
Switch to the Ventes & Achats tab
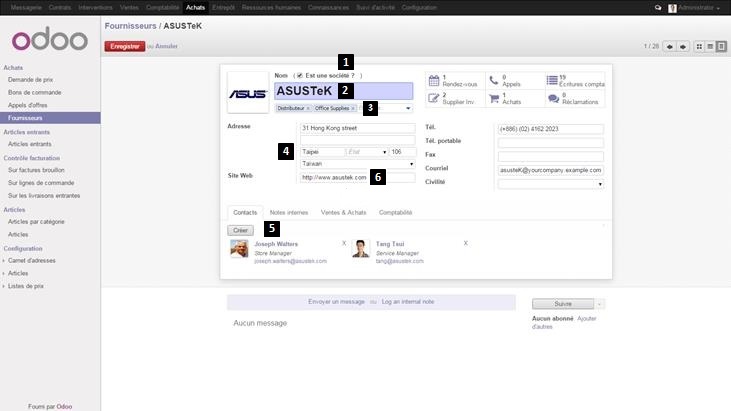point(344,212)
